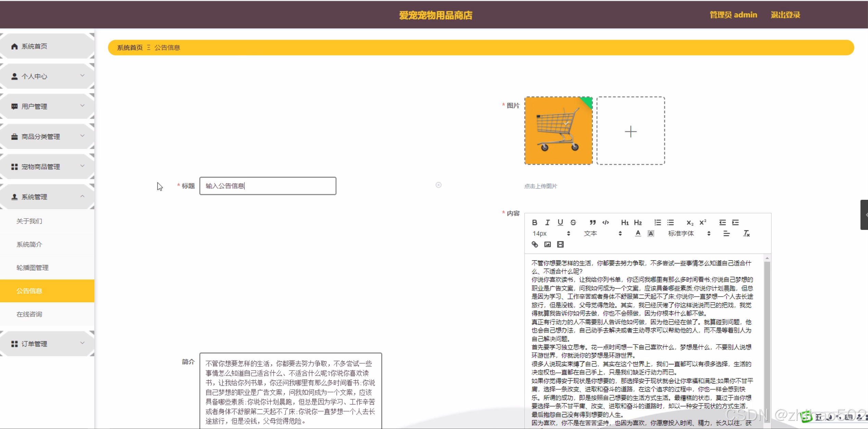
Task: Toggle bold formatting in content editor
Action: pos(534,222)
